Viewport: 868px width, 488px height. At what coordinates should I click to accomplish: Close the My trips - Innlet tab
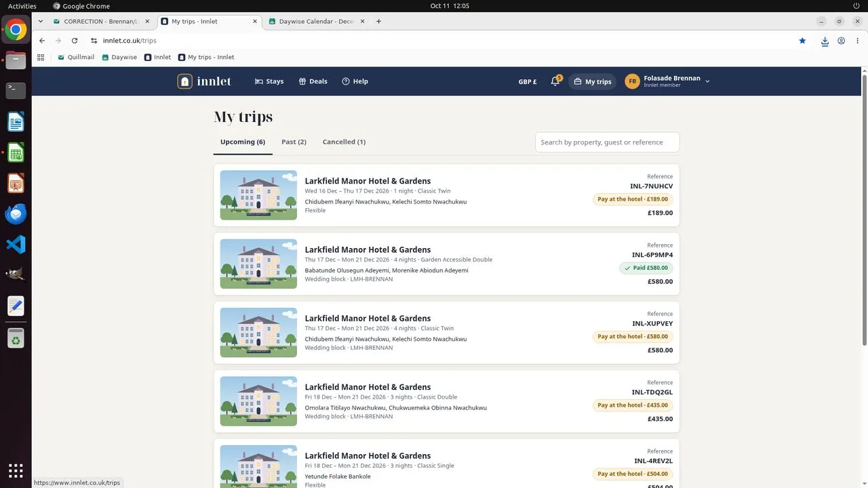click(255, 21)
